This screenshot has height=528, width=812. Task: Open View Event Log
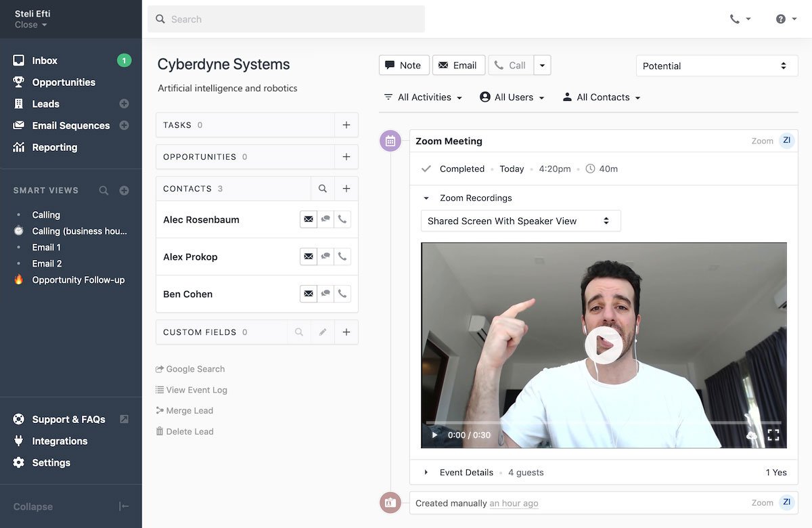(x=191, y=390)
